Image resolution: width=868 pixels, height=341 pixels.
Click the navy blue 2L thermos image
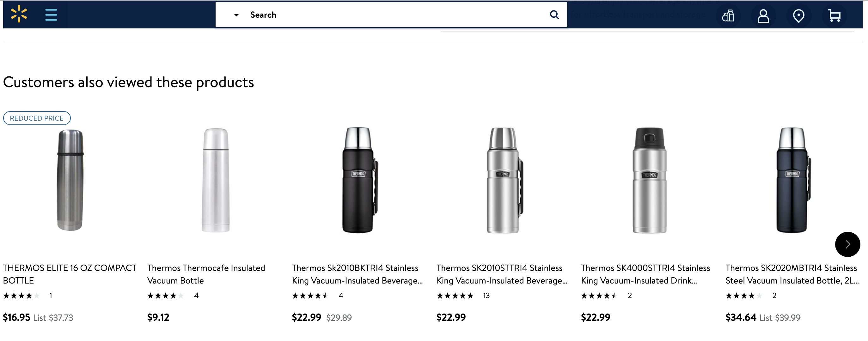(792, 180)
